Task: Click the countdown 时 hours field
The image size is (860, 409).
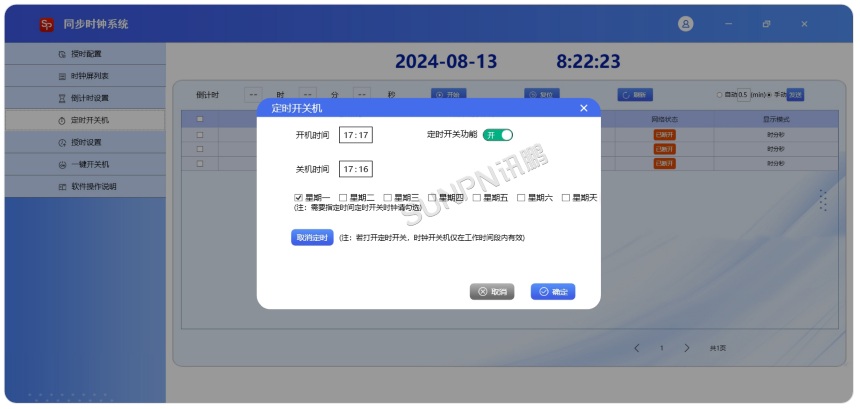Action: (253, 95)
